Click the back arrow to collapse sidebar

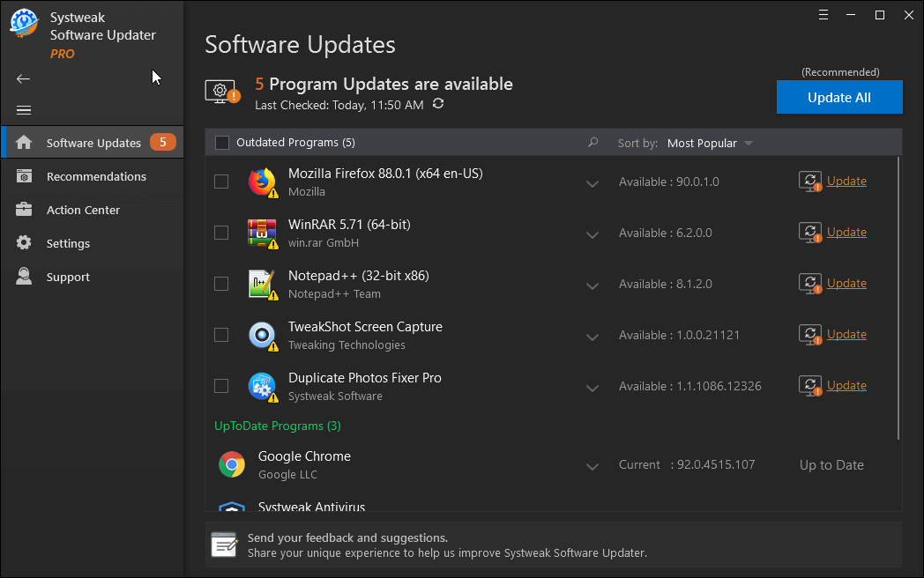tap(23, 78)
